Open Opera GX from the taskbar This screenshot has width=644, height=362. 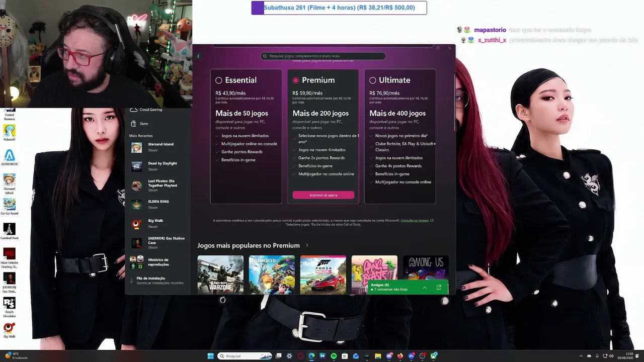point(300,356)
